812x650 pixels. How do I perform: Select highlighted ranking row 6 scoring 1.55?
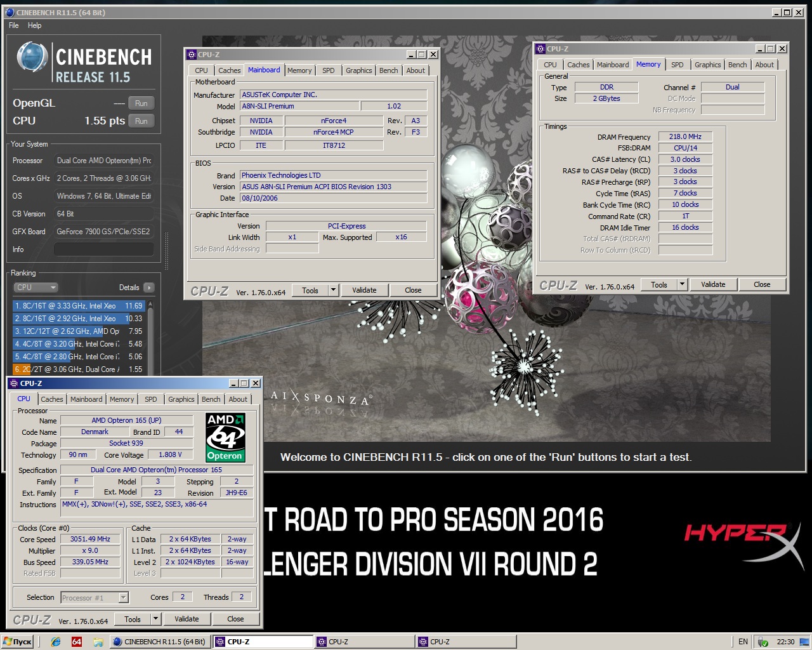pyautogui.click(x=79, y=369)
